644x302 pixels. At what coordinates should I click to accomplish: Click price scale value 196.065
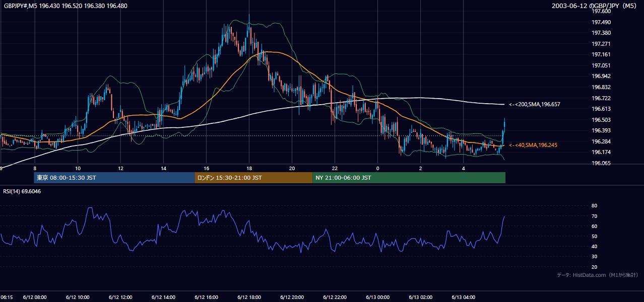[601, 163]
